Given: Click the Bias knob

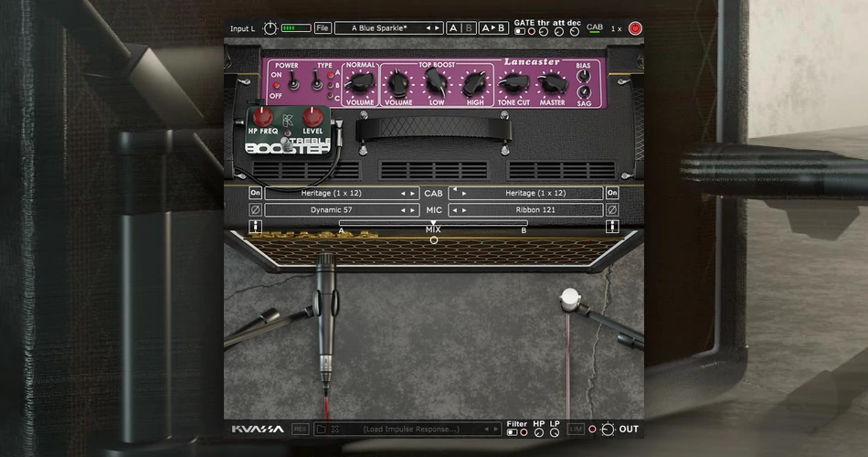Looking at the screenshot, I should tap(584, 77).
